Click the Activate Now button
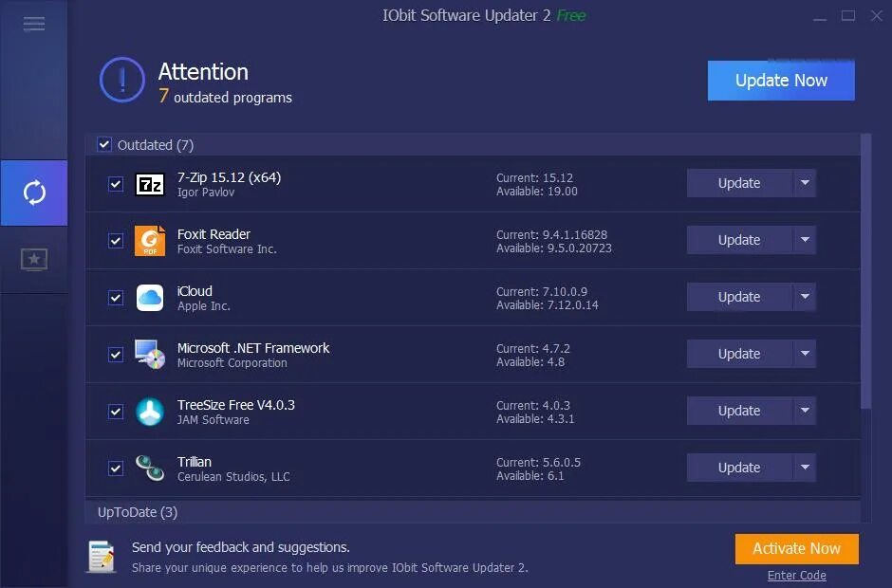This screenshot has width=892, height=588. pyautogui.click(x=796, y=549)
